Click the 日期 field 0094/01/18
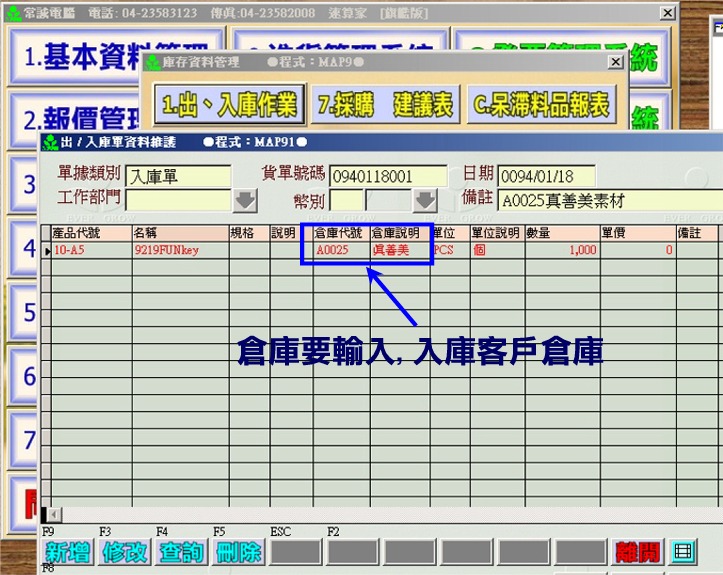 (545, 177)
